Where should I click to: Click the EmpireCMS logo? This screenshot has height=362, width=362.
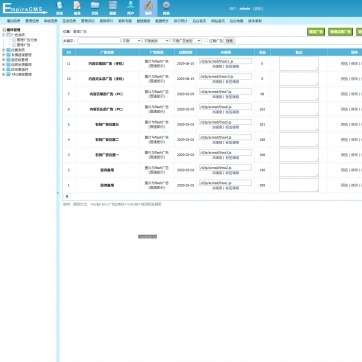(x=25, y=8)
